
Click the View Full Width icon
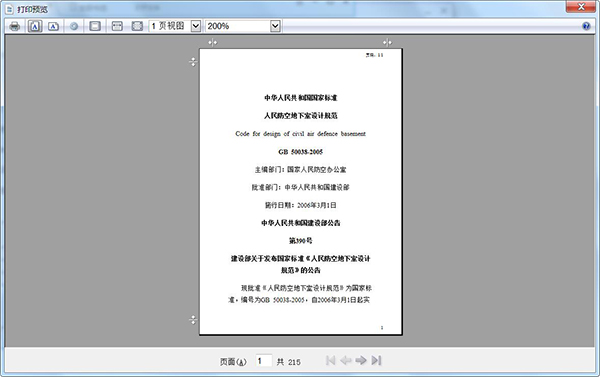point(117,26)
